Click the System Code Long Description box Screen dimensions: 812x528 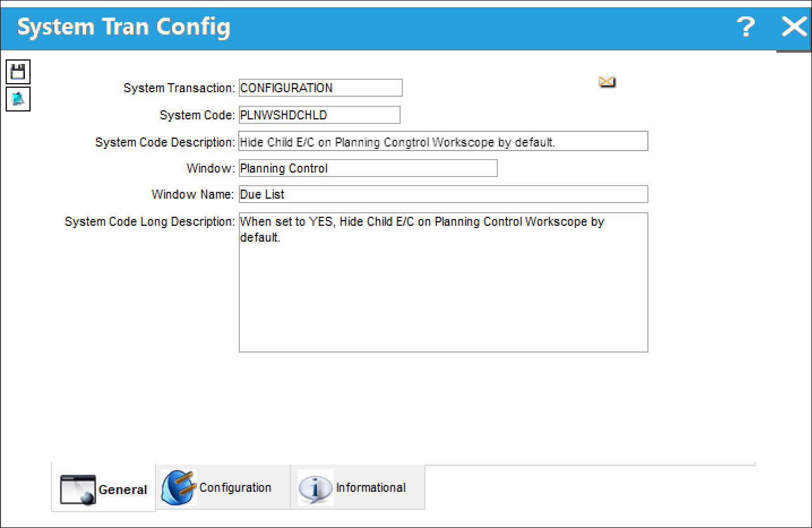(x=444, y=282)
